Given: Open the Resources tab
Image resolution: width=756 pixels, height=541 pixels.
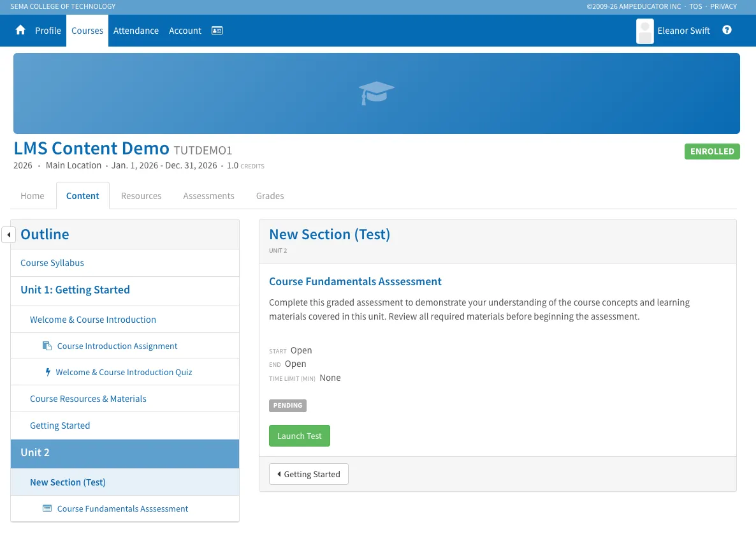Looking at the screenshot, I should tap(141, 196).
